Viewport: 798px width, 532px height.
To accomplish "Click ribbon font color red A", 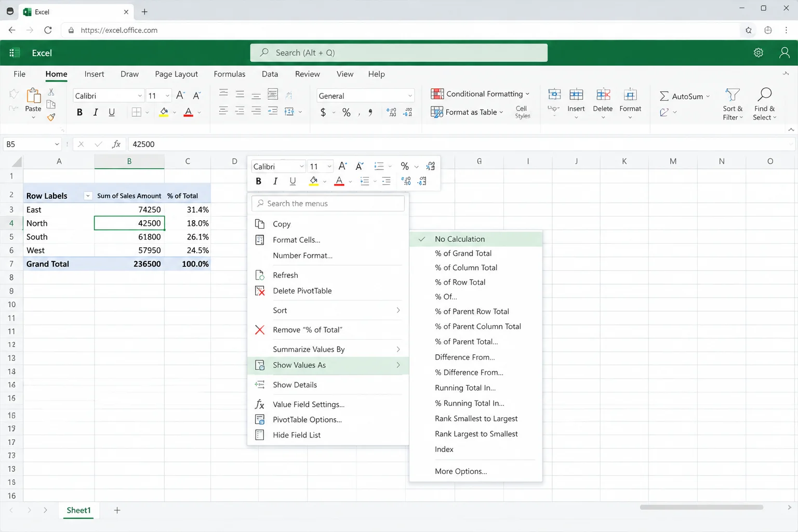I will pos(189,112).
